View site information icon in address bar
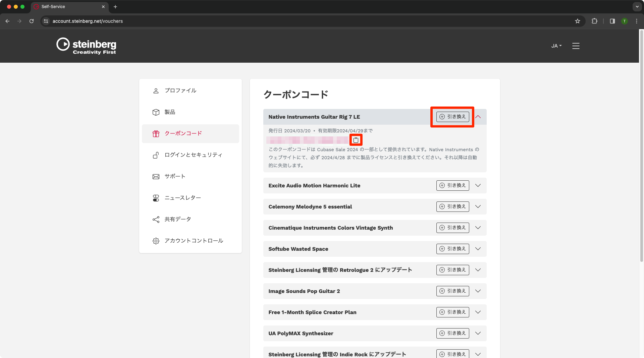Viewport: 644px width, 358px height. pos(46,21)
